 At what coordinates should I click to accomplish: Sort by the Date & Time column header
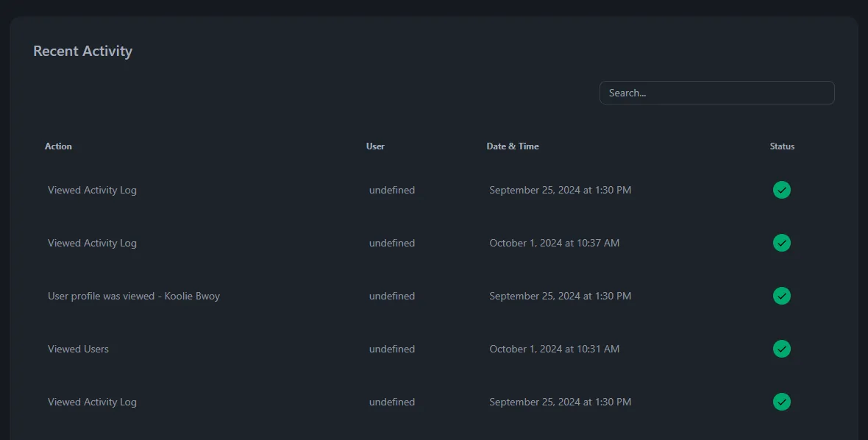pyautogui.click(x=513, y=146)
